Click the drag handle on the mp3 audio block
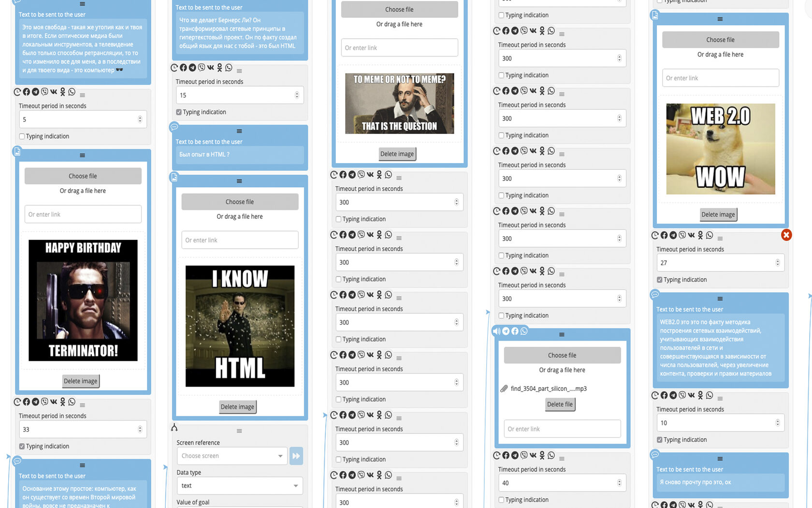Image resolution: width=812 pixels, height=508 pixels. pos(562,335)
